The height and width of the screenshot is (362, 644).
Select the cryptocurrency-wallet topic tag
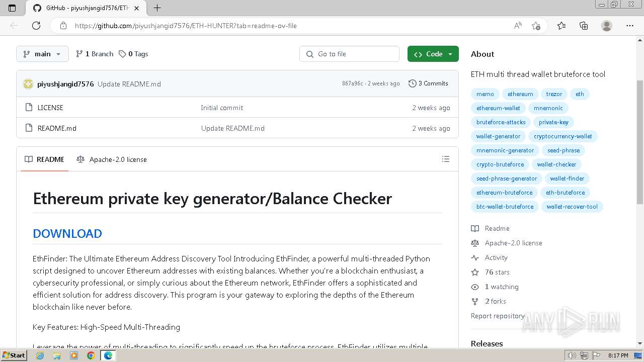[x=563, y=136]
